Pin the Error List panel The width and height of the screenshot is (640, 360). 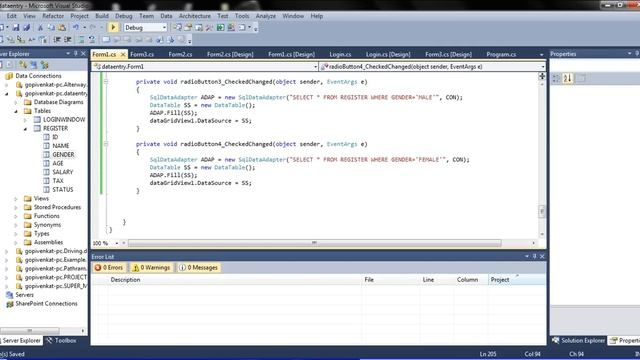tap(535, 256)
